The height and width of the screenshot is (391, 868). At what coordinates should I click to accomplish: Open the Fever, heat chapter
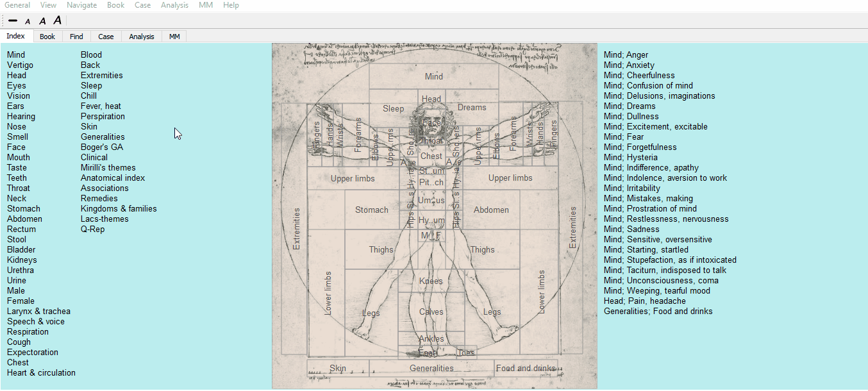(x=101, y=106)
